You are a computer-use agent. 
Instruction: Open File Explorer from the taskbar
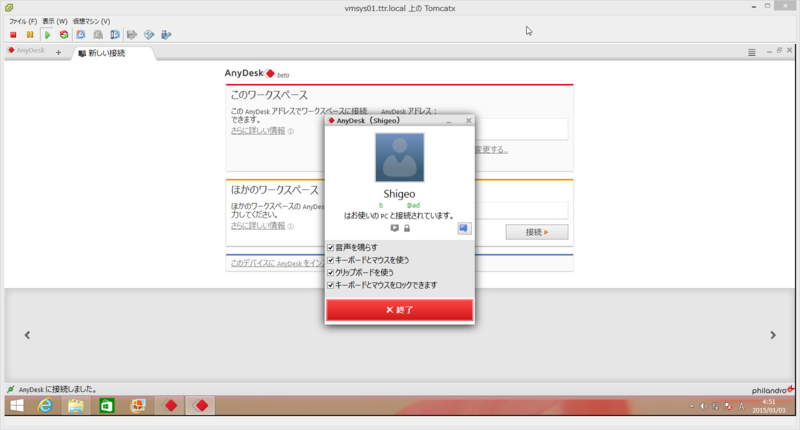pos(76,406)
